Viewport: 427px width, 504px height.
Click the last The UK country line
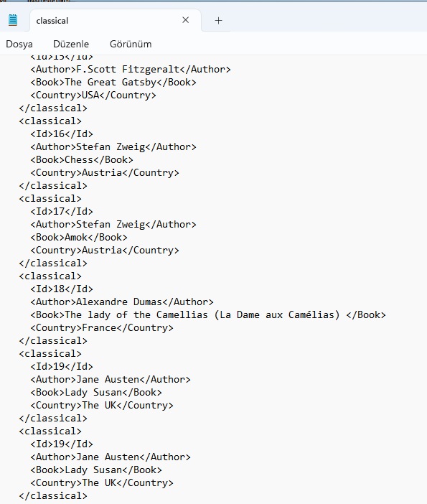[x=102, y=482]
